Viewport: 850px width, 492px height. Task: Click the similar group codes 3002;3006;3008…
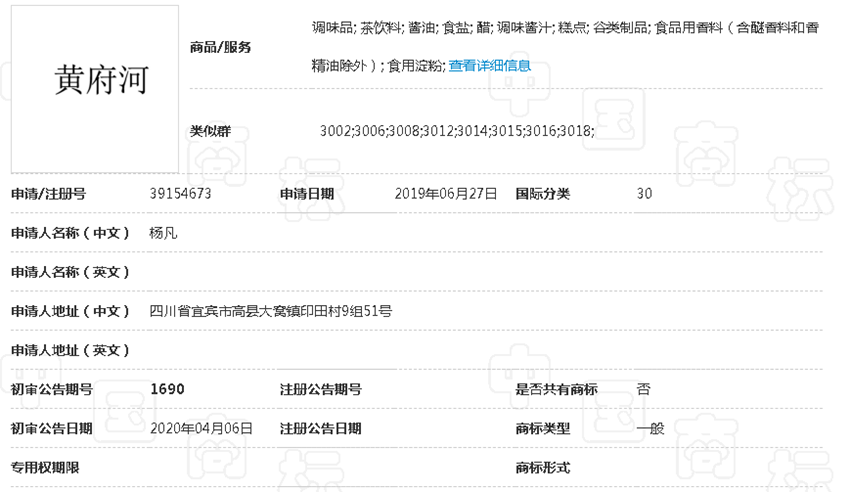pos(457,131)
